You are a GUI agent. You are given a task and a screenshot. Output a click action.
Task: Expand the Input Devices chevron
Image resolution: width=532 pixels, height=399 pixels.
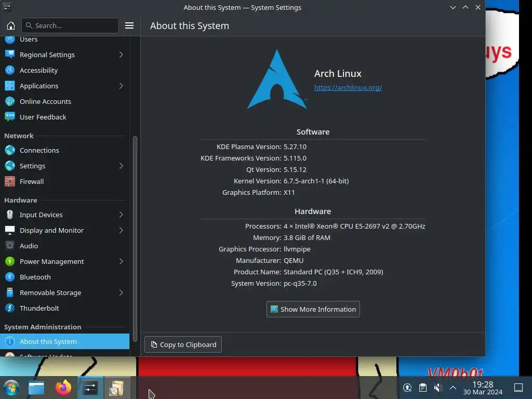(x=121, y=215)
